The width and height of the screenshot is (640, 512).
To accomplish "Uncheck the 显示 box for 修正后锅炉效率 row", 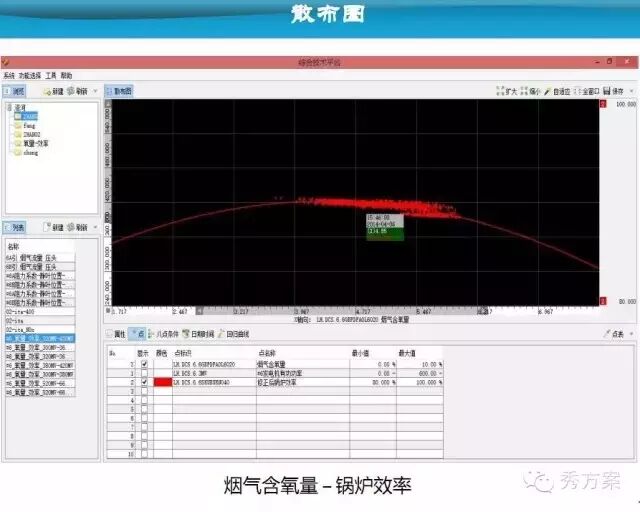I will pyautogui.click(x=144, y=382).
